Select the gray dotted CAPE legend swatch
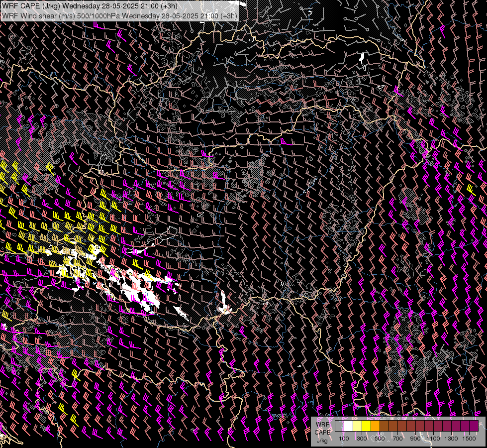 point(339,426)
